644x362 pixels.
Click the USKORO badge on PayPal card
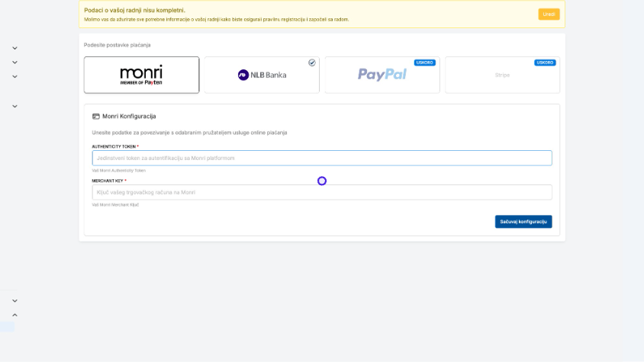(425, 62)
